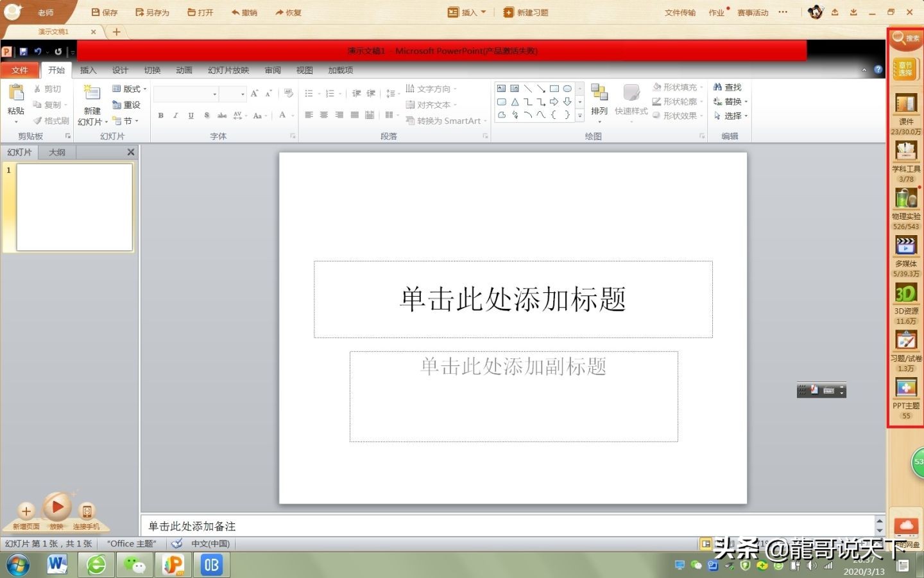Click the 保存 (Save) button
Image resolution: width=924 pixels, height=578 pixels.
coord(104,12)
